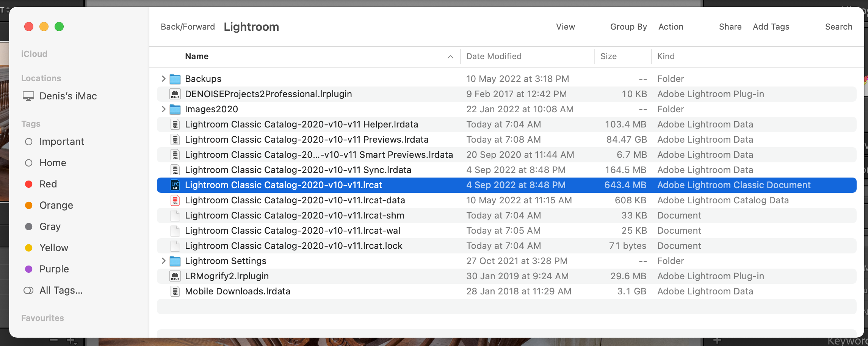This screenshot has width=868, height=346.
Task: Click the LRMogrify2 plug-in file icon
Action: [x=175, y=276]
